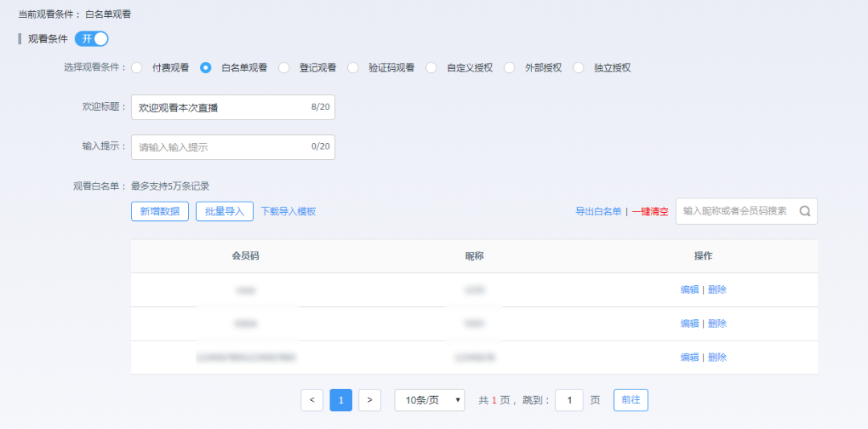
Task: Click 导出白名单 link
Action: pyautogui.click(x=598, y=211)
